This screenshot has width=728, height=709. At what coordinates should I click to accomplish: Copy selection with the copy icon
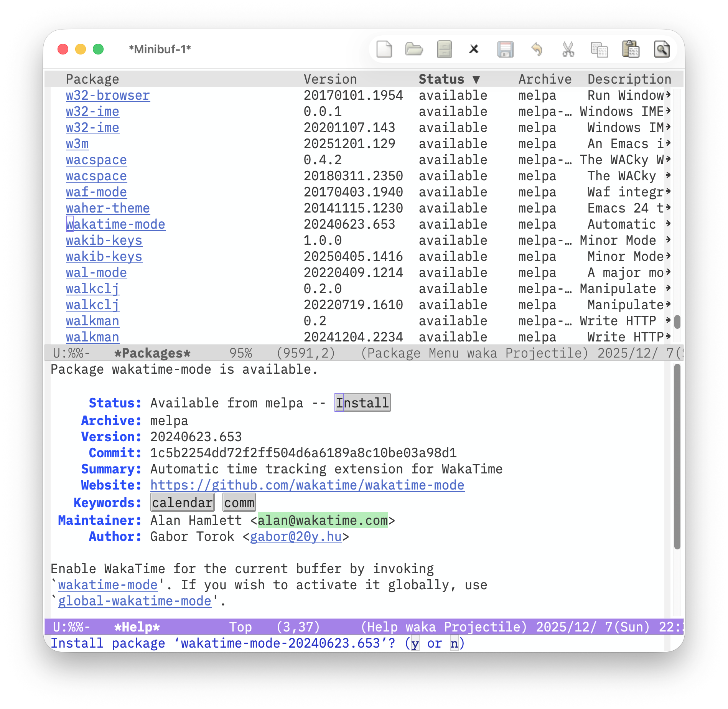coord(600,49)
